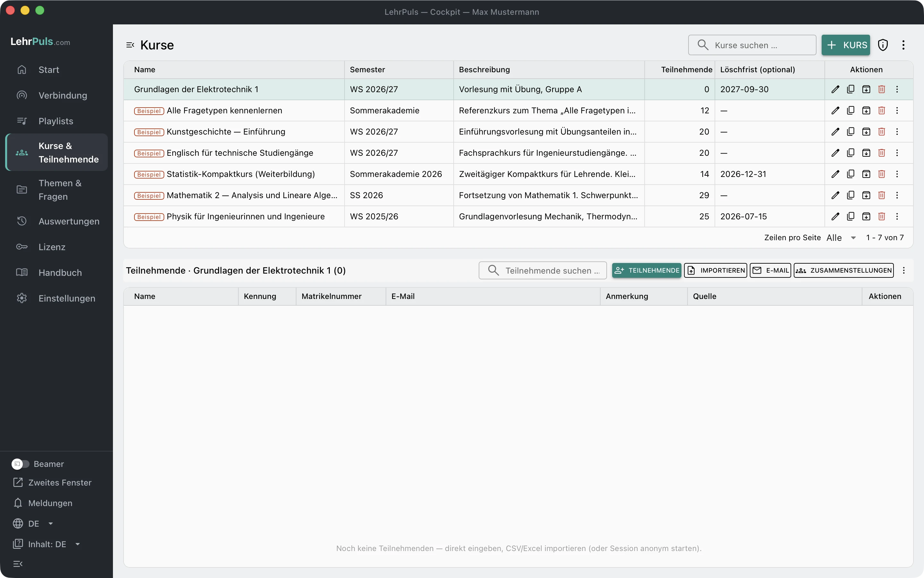
Task: Click the shield privacy icon in header
Action: point(883,45)
